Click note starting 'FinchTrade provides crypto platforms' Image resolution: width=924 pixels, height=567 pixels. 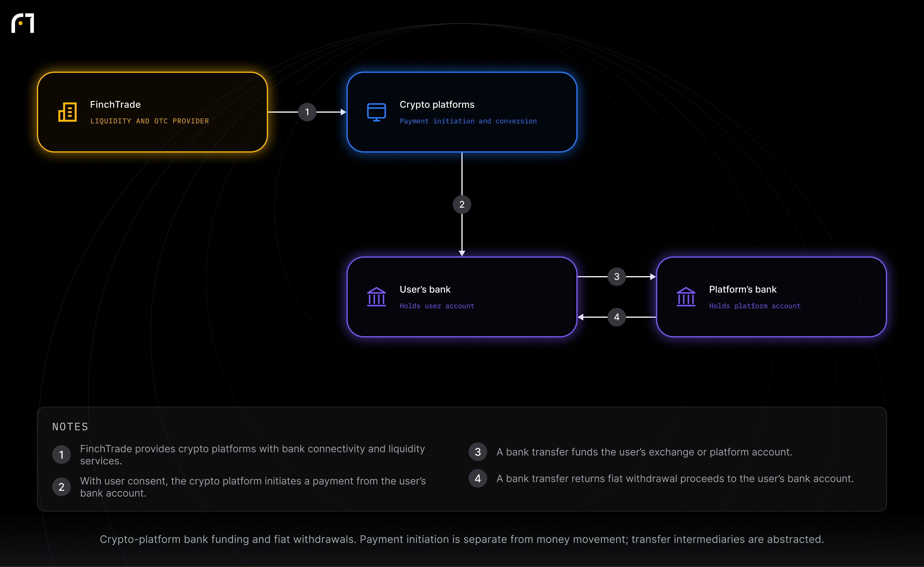point(252,455)
